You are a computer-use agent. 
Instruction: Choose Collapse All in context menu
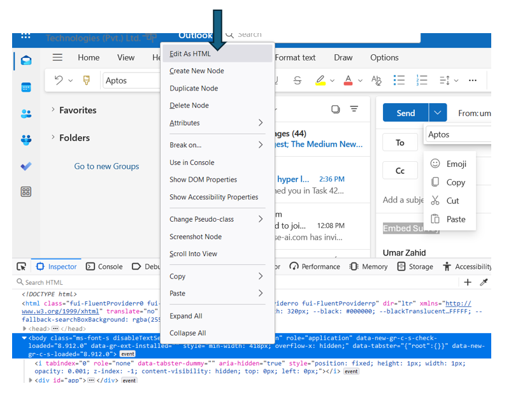coord(217,333)
